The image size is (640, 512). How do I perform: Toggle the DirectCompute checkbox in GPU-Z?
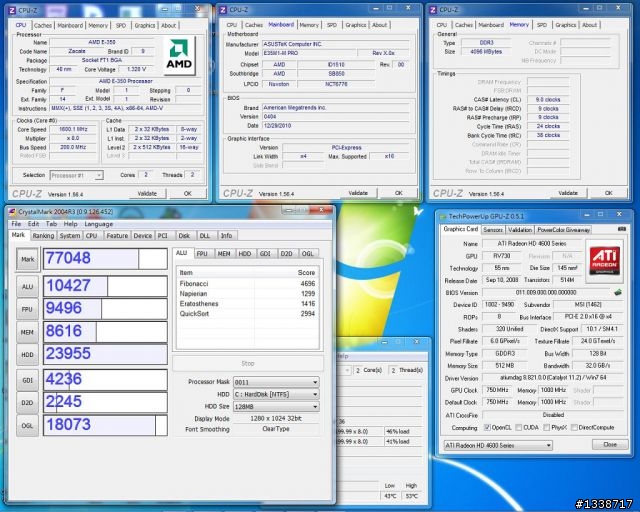pyautogui.click(x=573, y=427)
